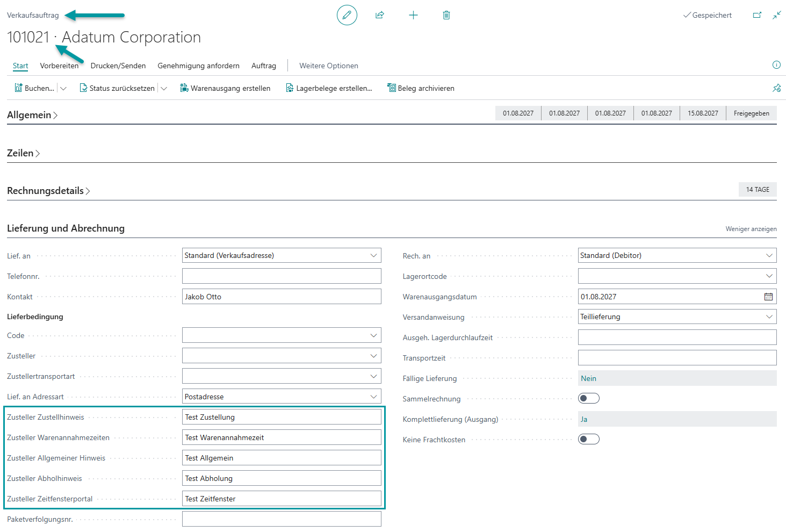Expand the Rechnungsdetails section
This screenshot has height=532, width=786.
coord(48,191)
